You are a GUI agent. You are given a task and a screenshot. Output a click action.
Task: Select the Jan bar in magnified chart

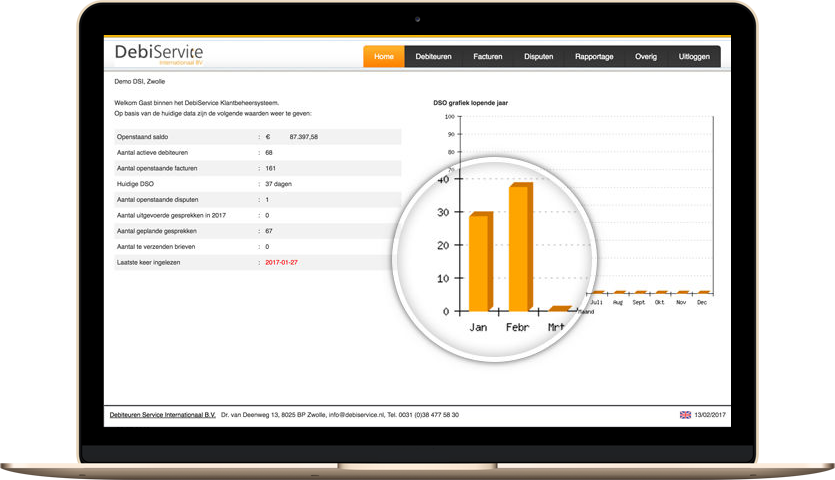[x=480, y=261]
